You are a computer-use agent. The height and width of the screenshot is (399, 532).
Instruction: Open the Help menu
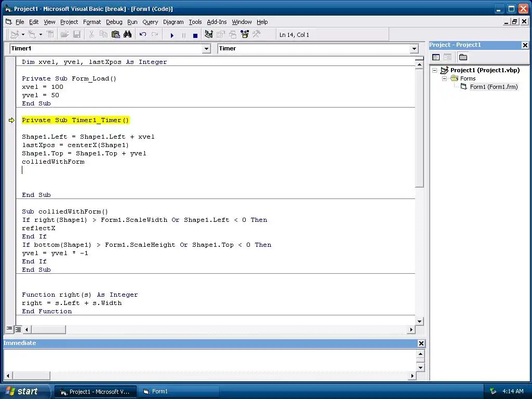point(262,22)
